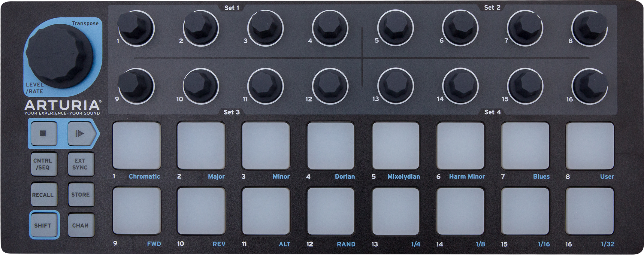Click encoder knob 10
The width and height of the screenshot is (644, 255).
click(x=201, y=86)
